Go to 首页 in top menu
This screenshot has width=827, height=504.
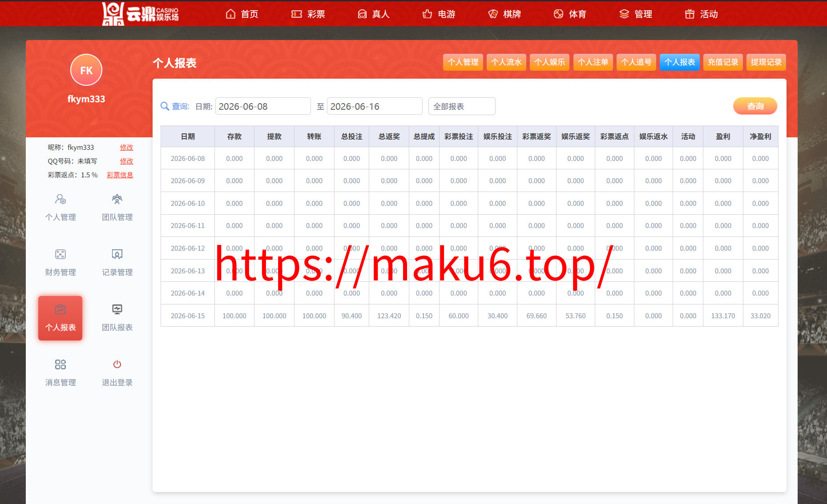pyautogui.click(x=250, y=14)
